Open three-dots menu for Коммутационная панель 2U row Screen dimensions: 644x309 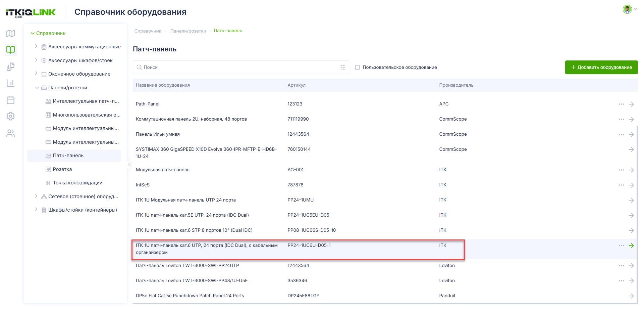point(622,119)
